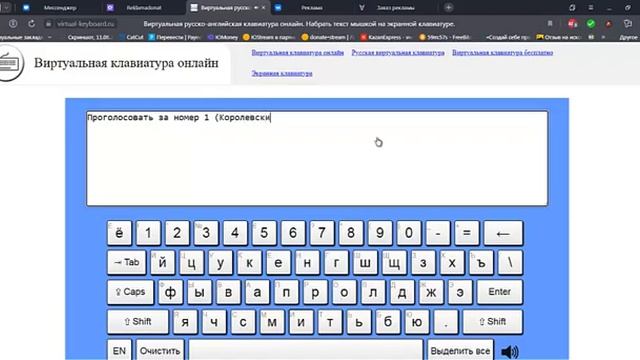
Task: Click the о key
Action: (x=344, y=292)
